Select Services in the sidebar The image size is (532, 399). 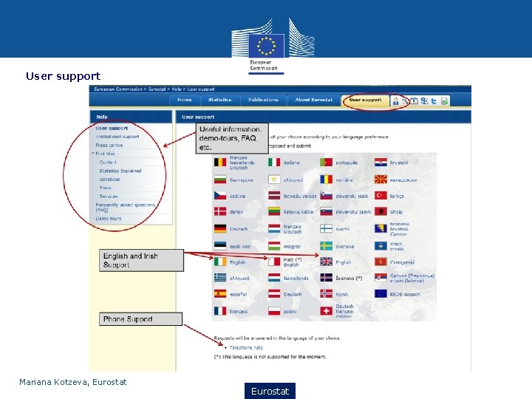(x=109, y=197)
